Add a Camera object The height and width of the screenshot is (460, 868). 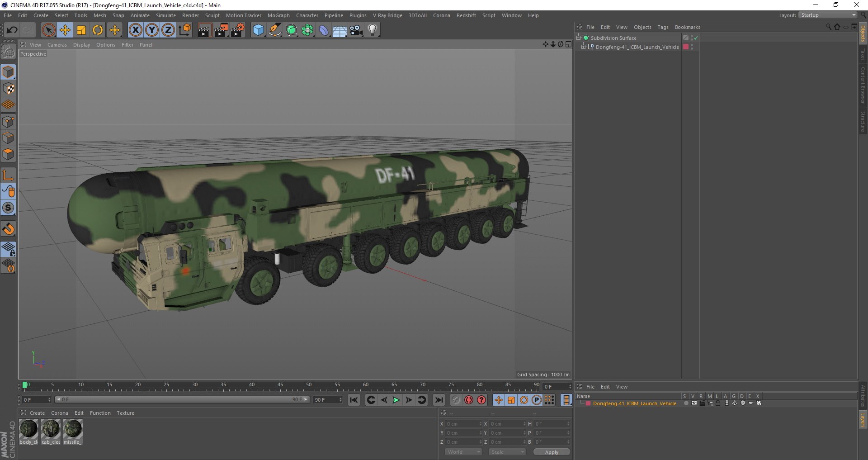[356, 30]
